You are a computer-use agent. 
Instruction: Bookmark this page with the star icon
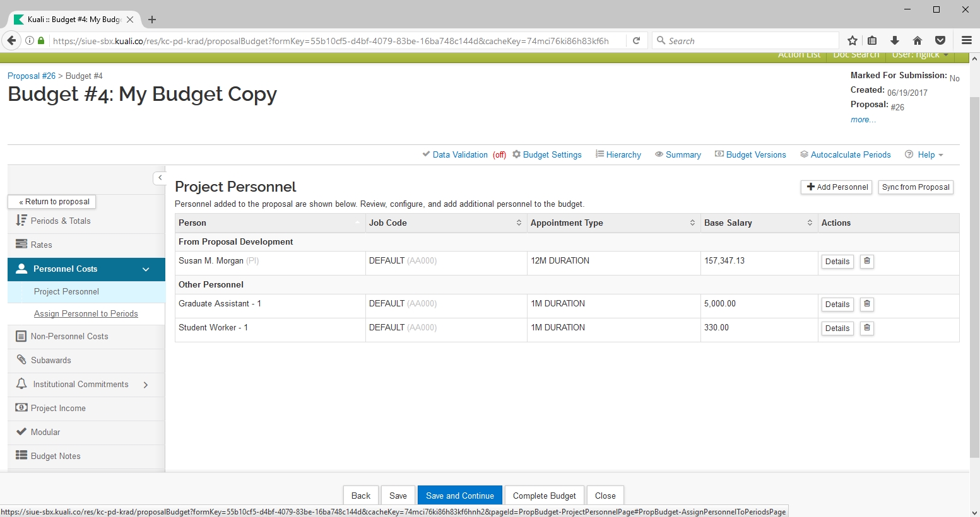853,41
